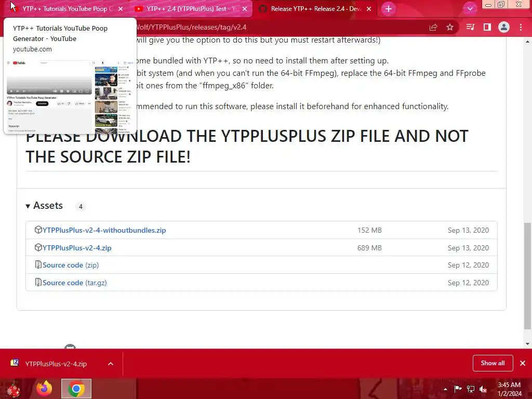Show hidden system tray icons
The width and height of the screenshot is (532, 399).
[445, 389]
